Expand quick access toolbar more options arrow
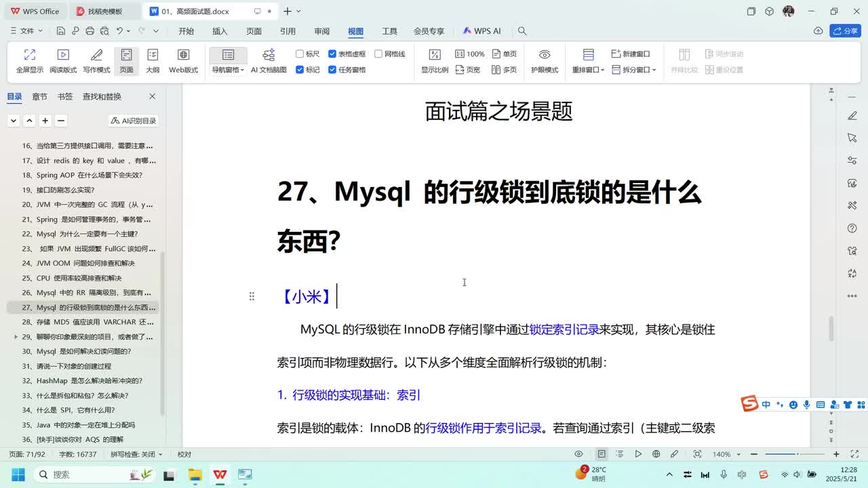Viewport: 868px width, 488px height. click(x=156, y=31)
